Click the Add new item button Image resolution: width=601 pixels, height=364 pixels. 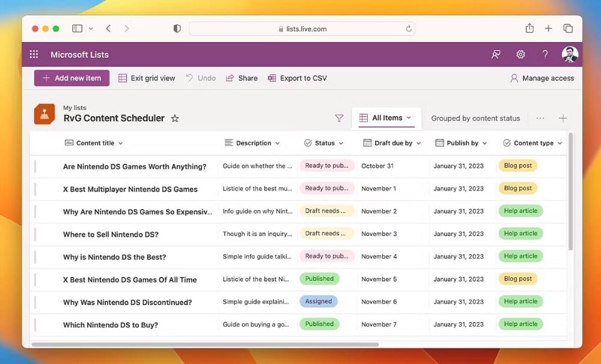(x=72, y=77)
